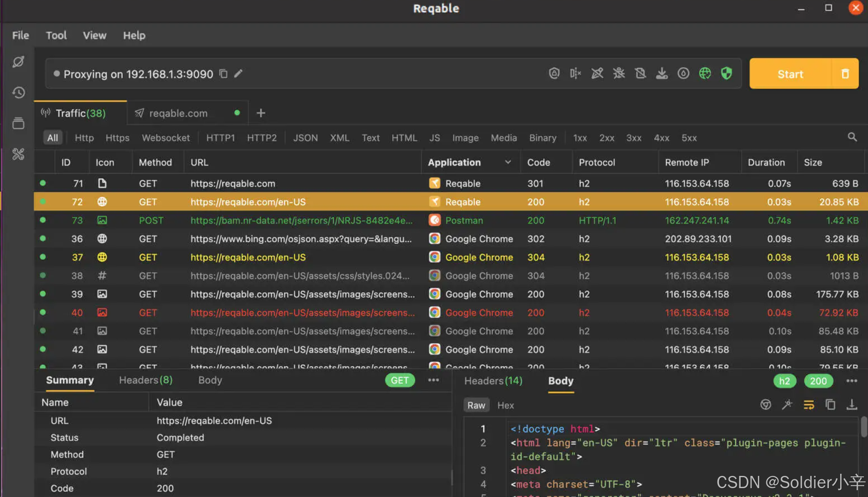Open the history clock icon in sidebar
This screenshot has height=497, width=868.
click(x=18, y=92)
